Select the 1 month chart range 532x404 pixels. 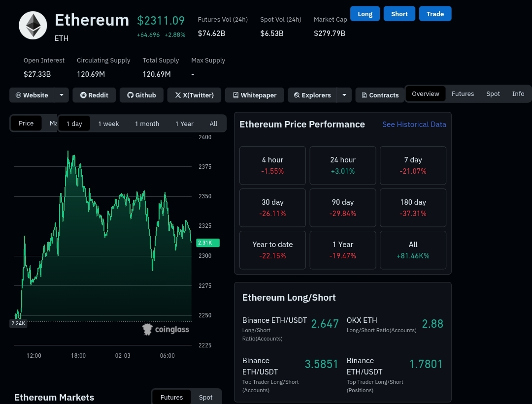pyautogui.click(x=147, y=124)
